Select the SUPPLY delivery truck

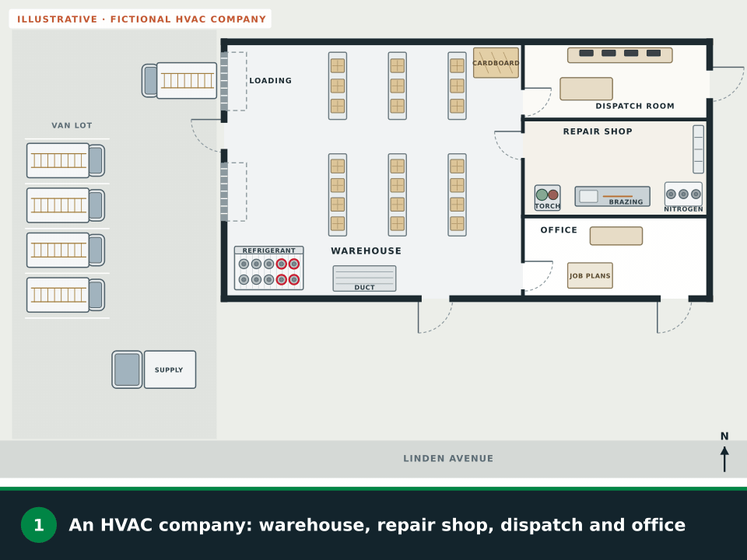[x=154, y=369]
